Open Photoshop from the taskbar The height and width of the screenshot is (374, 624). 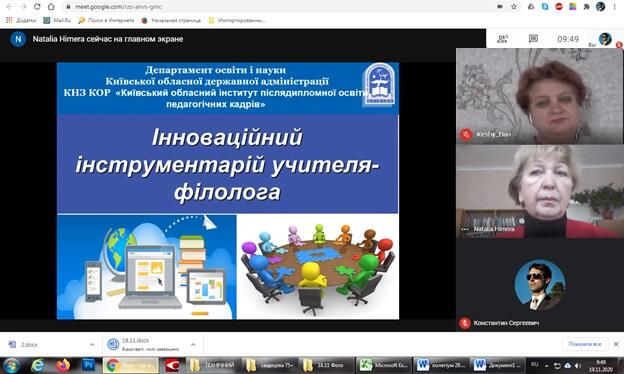88,364
